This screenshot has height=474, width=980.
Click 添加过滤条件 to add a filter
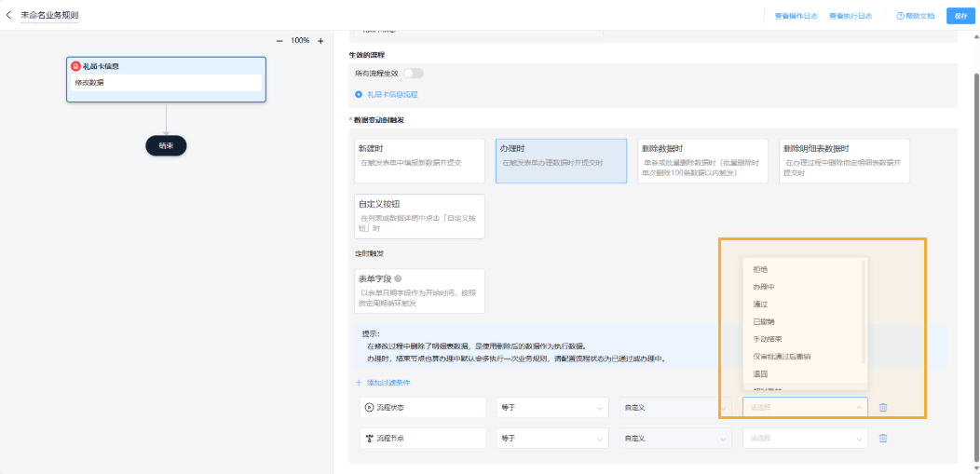coord(388,382)
